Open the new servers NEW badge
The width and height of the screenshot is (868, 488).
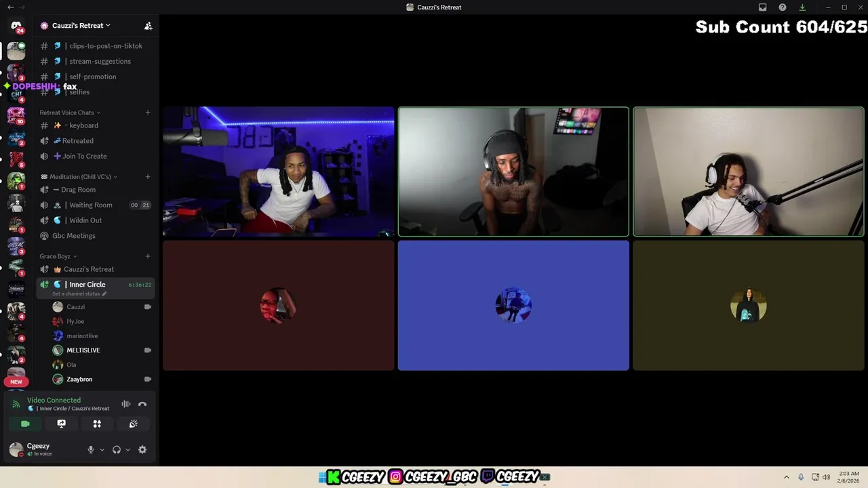tap(16, 382)
